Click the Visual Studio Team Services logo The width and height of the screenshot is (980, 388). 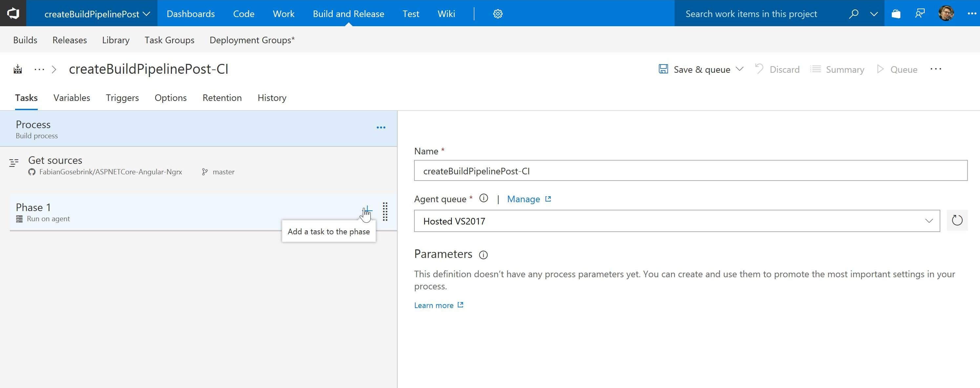coord(13,13)
